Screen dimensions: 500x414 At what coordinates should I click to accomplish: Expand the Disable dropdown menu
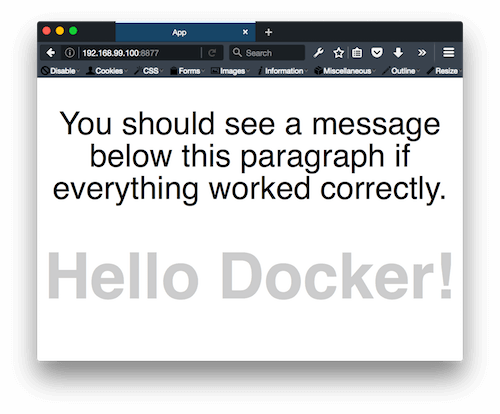60,71
